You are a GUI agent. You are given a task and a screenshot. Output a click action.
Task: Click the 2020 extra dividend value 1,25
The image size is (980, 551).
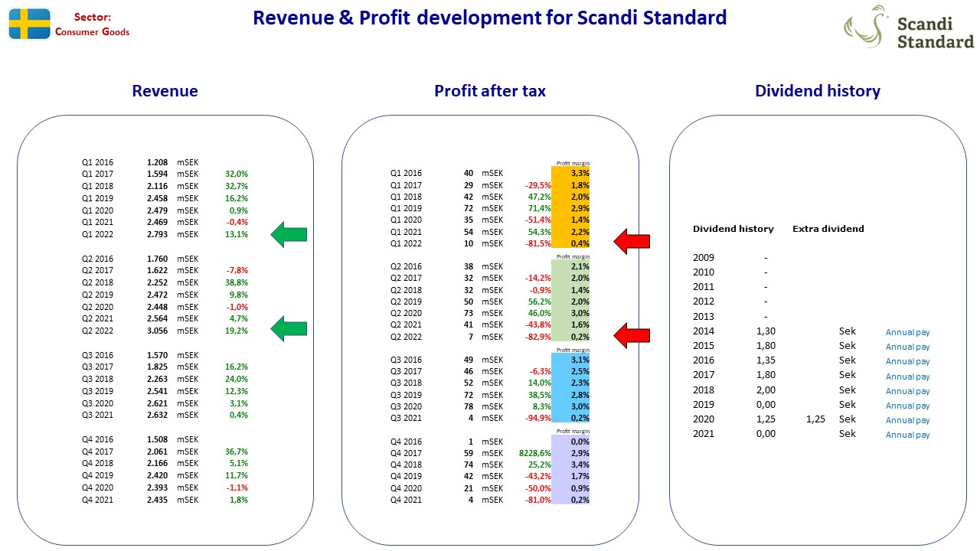[815, 419]
